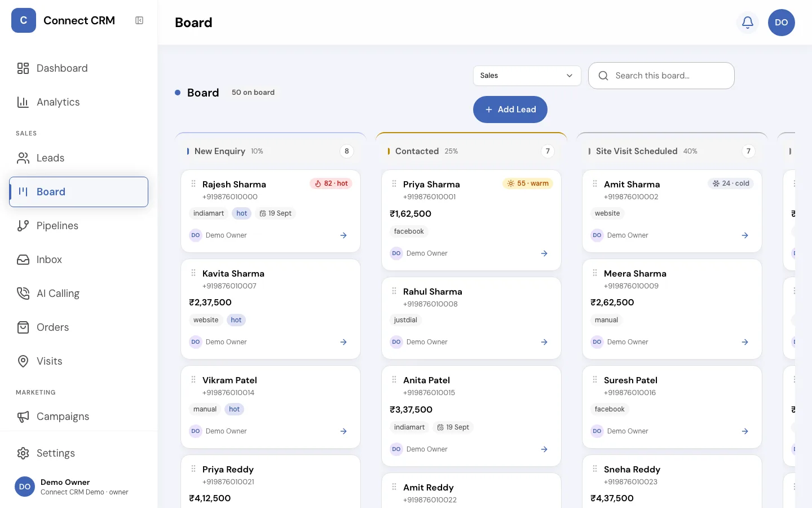
Task: Open Suresh Patel card arrow
Action: click(745, 431)
